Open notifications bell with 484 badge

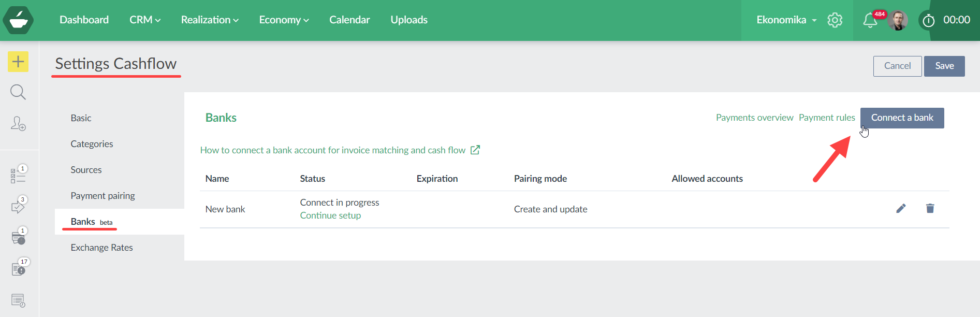coord(870,20)
